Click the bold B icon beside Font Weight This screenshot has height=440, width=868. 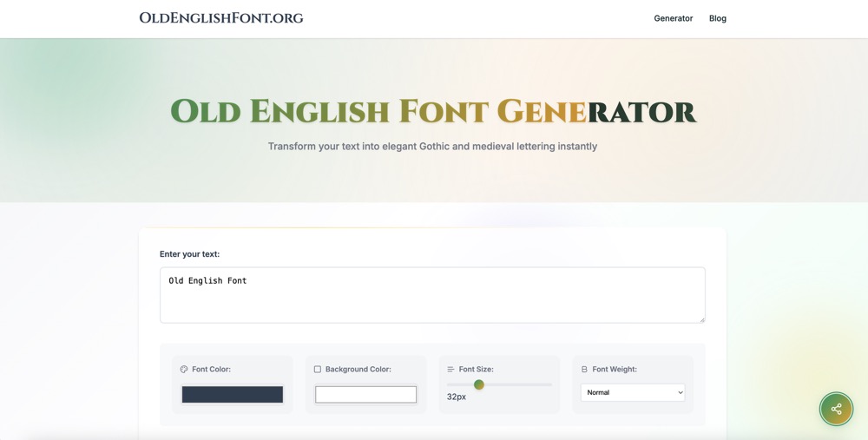point(584,370)
